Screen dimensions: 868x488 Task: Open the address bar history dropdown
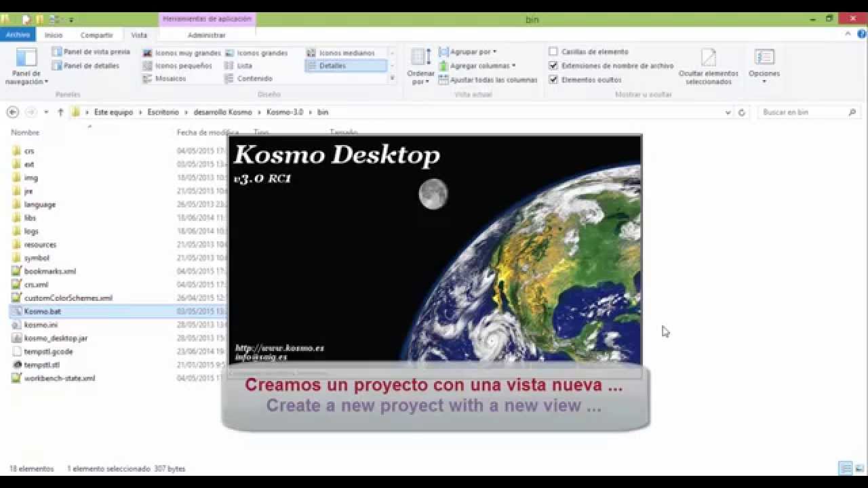728,113
